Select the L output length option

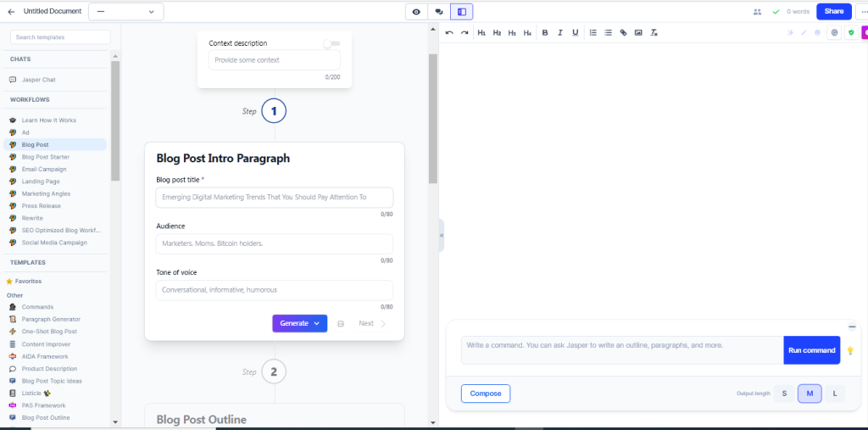(x=835, y=394)
